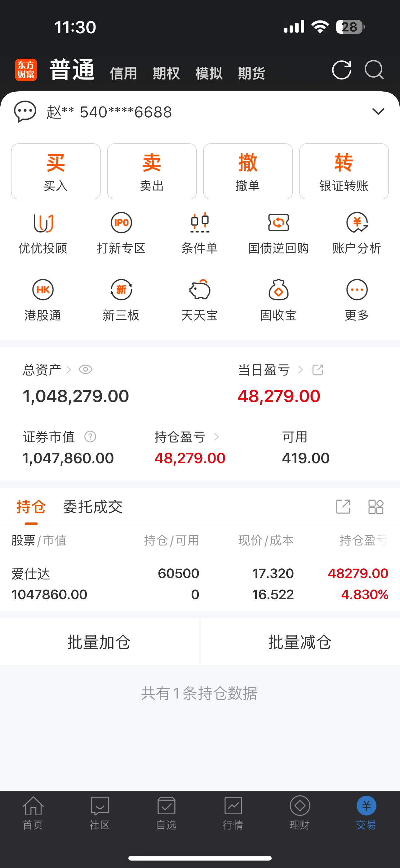
Task: Open the 打新专区 IPO icon
Action: click(121, 223)
